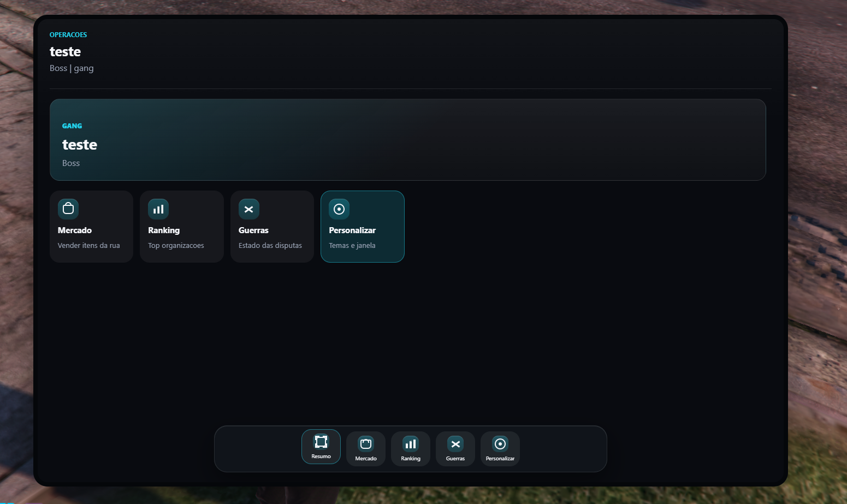Click the Personalizar card target icon

339,209
